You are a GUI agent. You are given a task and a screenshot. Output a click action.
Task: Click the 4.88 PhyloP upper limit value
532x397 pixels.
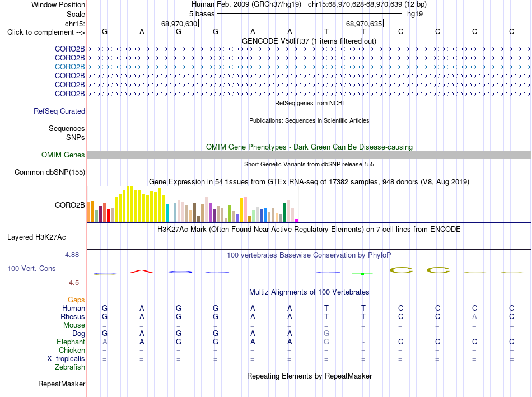[x=72, y=254]
